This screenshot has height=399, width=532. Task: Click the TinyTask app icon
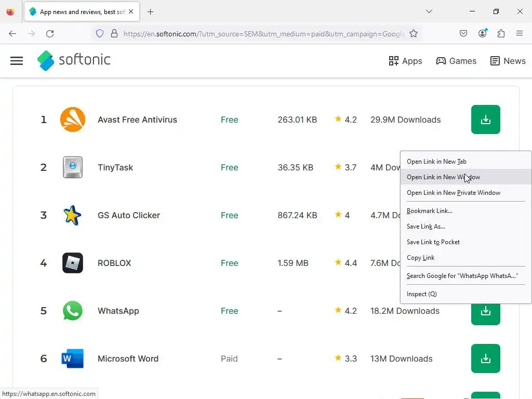click(x=73, y=167)
